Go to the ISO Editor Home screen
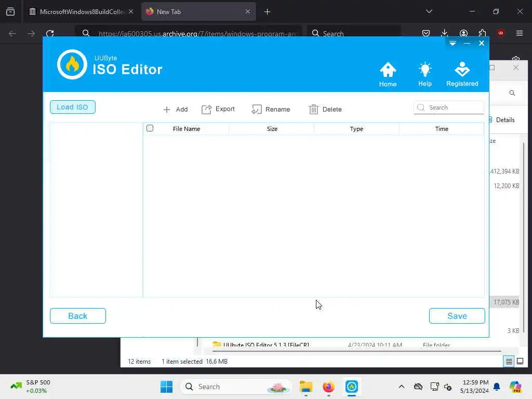The image size is (532, 399). tap(388, 75)
